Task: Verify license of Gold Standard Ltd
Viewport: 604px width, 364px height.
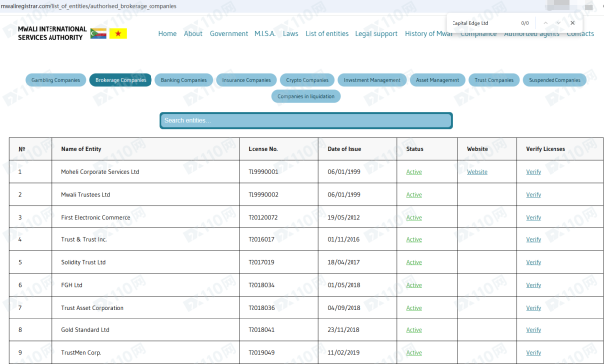Action: 533,330
